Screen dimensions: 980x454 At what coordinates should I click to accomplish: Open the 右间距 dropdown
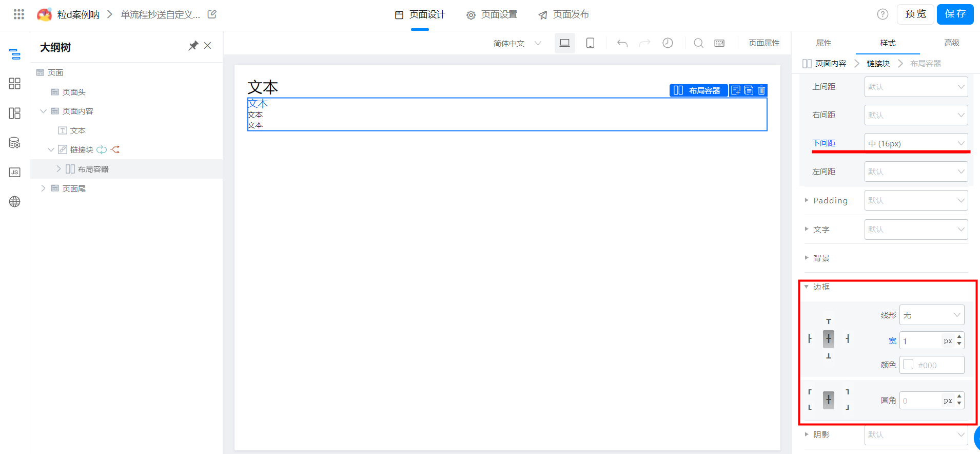[x=916, y=115]
